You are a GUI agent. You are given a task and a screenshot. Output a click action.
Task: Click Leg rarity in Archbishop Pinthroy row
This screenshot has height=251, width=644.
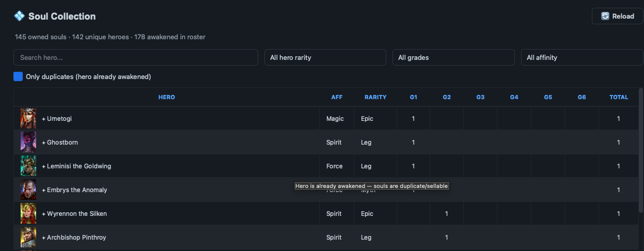click(x=366, y=238)
